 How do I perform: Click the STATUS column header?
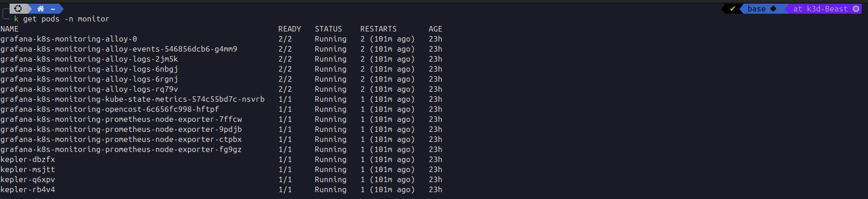328,29
